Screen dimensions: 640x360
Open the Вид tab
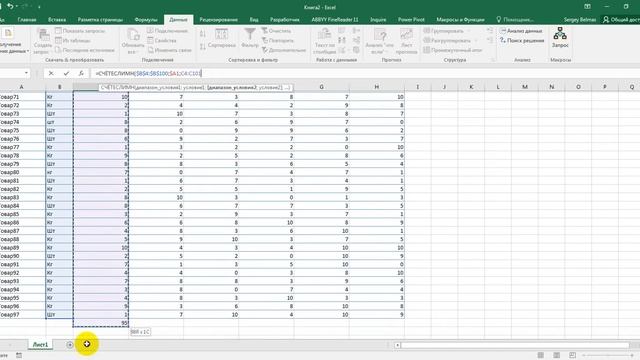[254, 20]
